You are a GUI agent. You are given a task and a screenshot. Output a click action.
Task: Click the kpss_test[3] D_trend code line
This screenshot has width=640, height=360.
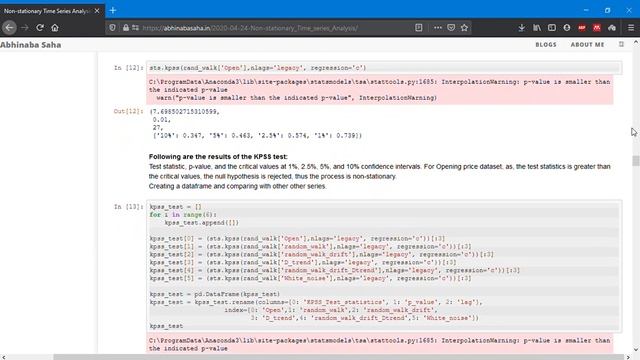point(303,262)
